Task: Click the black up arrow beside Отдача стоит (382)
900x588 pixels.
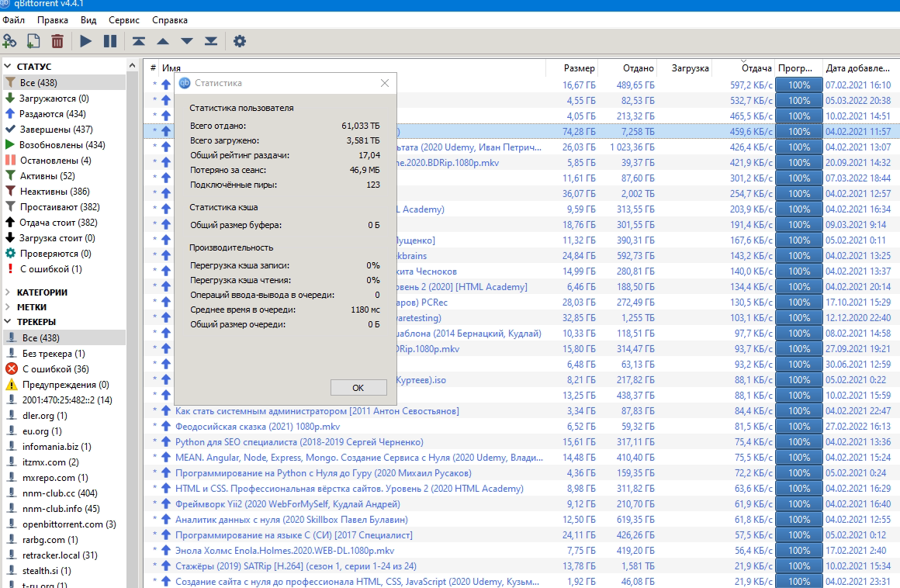Action: [10, 222]
